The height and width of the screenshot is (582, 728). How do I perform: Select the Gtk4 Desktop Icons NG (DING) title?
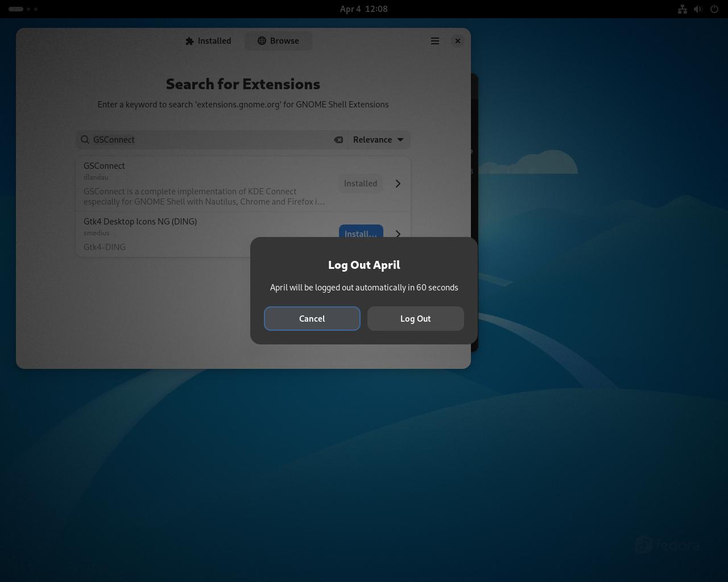(x=140, y=222)
